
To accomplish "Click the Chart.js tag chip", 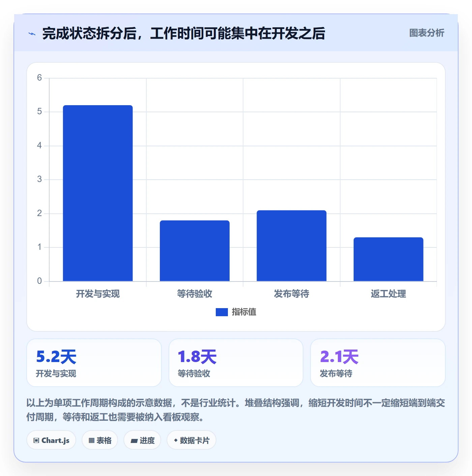I will 51,440.
